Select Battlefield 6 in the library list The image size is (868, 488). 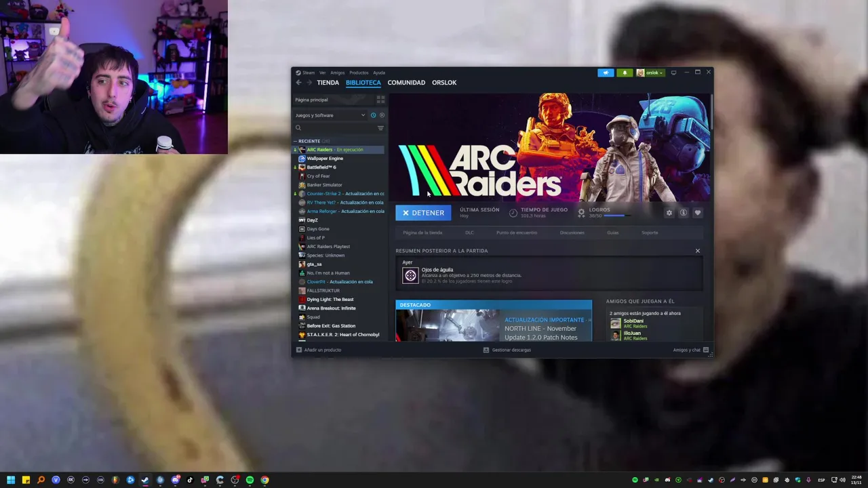pyautogui.click(x=338, y=167)
